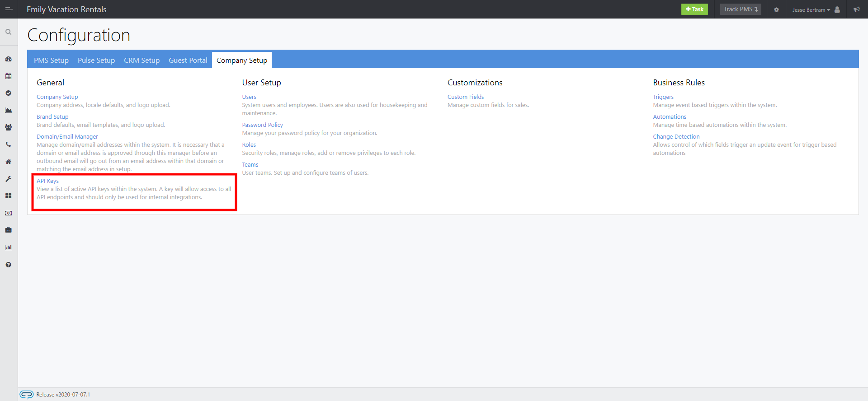868x401 pixels.
Task: Switch to the CRM Setup tab
Action: [142, 60]
